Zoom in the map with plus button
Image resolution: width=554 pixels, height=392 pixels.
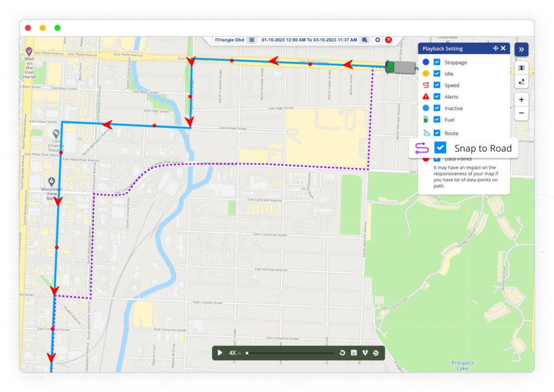point(522,99)
